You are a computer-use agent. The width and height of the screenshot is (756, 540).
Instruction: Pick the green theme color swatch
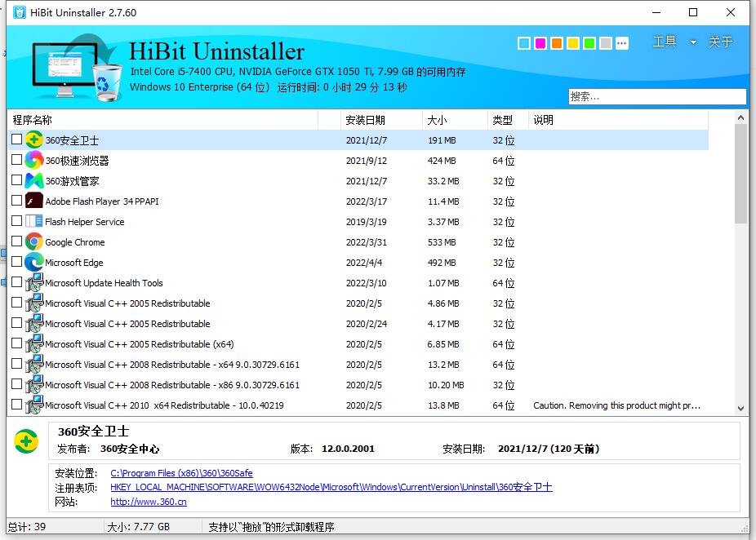coord(589,43)
